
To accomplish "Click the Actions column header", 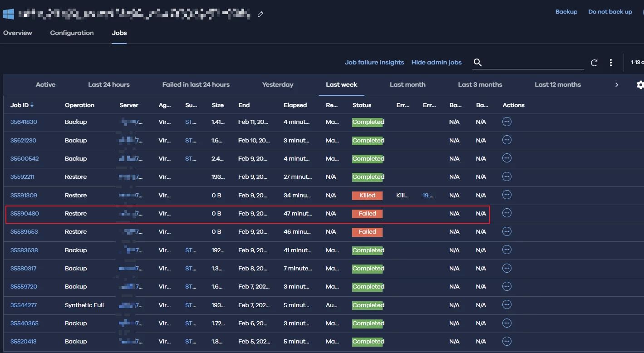I will point(514,105).
